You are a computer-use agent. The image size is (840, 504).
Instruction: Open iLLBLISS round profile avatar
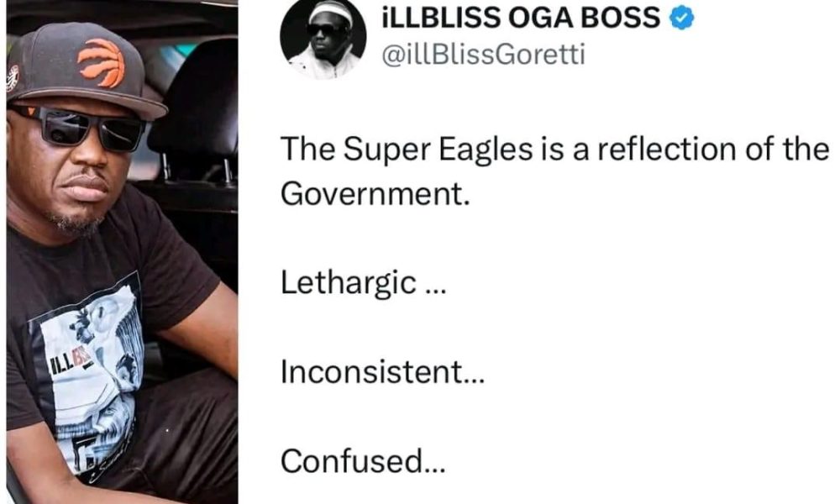coord(323,38)
